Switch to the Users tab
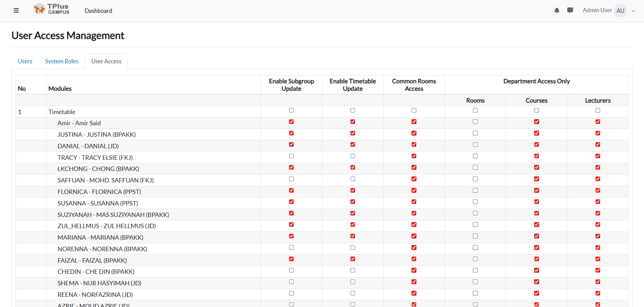This screenshot has width=644, height=307. 25,61
